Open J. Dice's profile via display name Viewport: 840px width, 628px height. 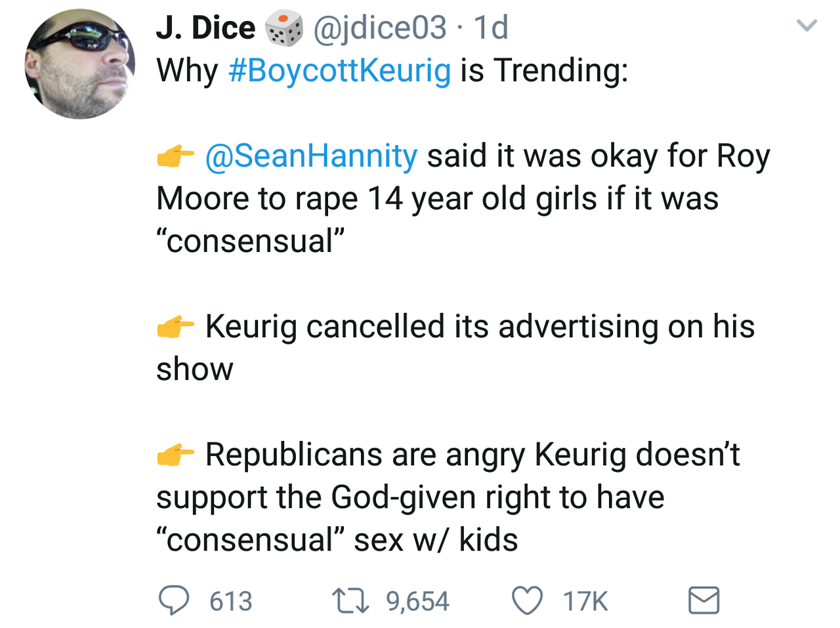[205, 28]
